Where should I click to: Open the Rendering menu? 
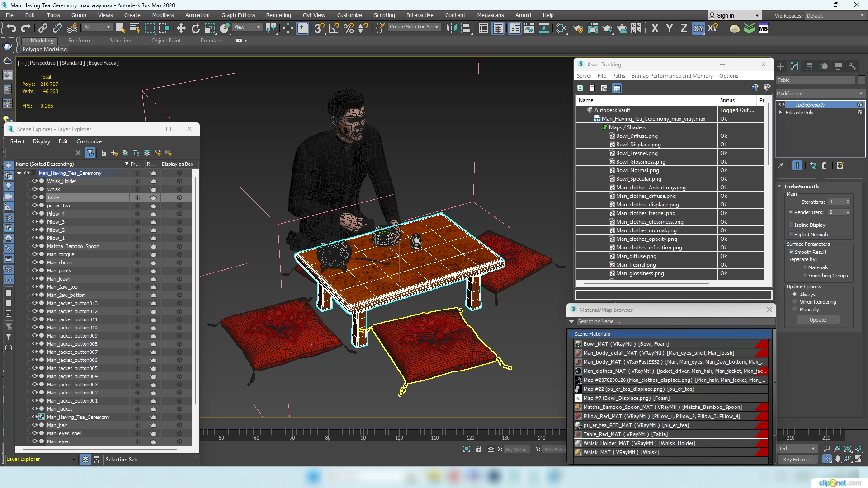278,15
